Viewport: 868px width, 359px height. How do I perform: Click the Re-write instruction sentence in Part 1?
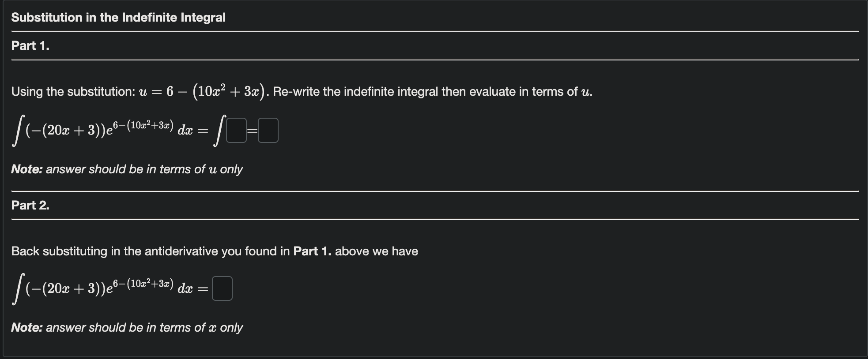click(430, 91)
